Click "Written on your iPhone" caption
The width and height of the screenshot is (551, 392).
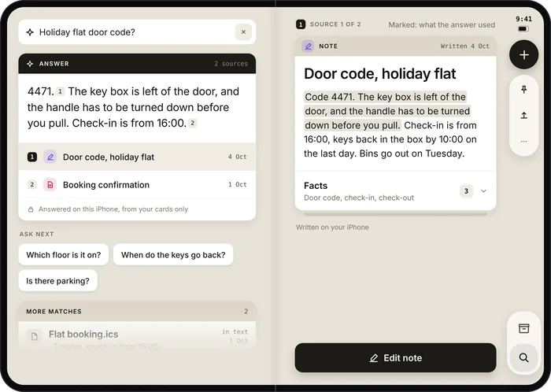click(332, 227)
